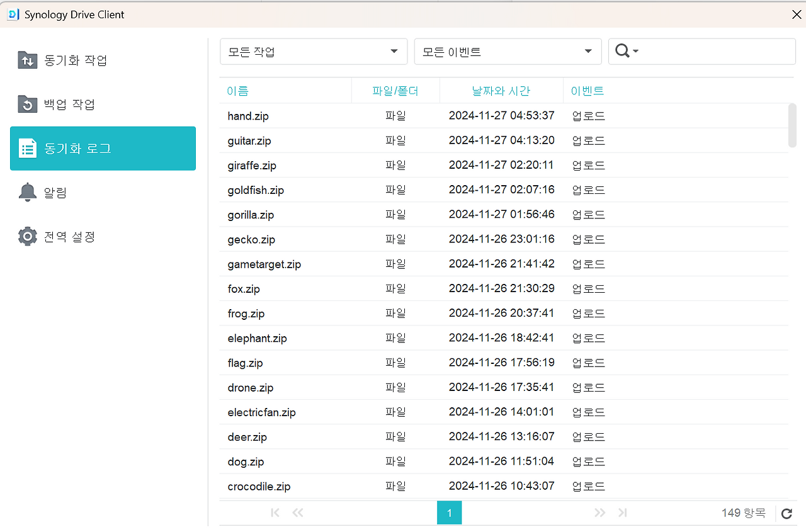Go to next page arrow
This screenshot has width=806, height=532.
pos(599,512)
